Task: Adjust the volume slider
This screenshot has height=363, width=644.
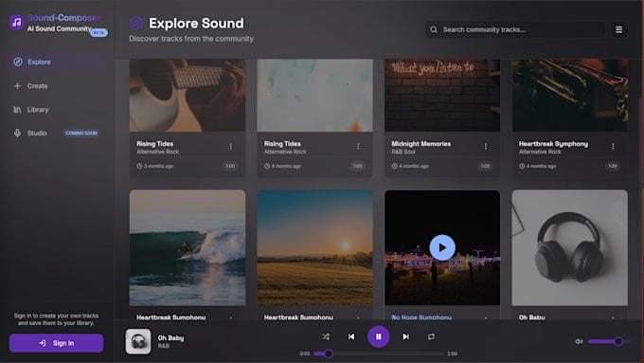Action: (609, 341)
